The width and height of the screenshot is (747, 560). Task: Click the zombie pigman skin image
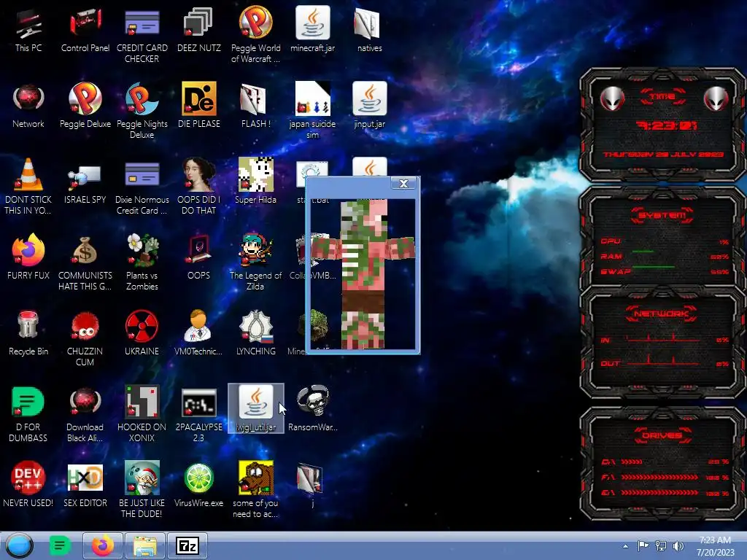363,274
